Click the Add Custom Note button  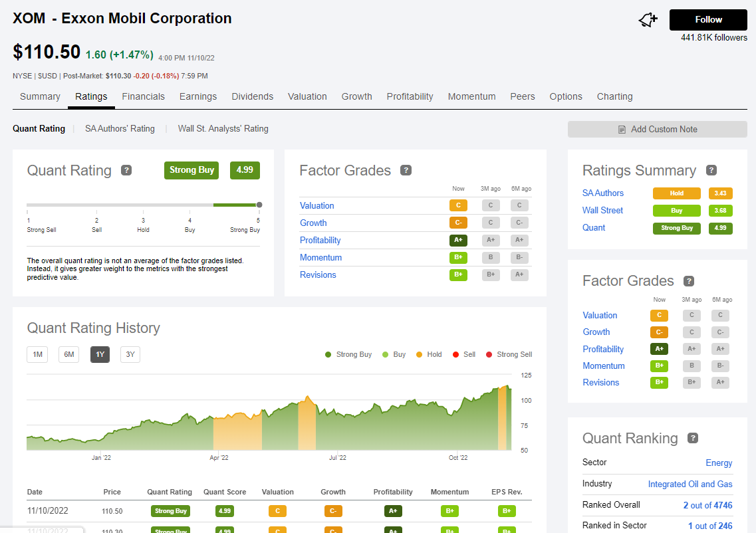tap(658, 129)
